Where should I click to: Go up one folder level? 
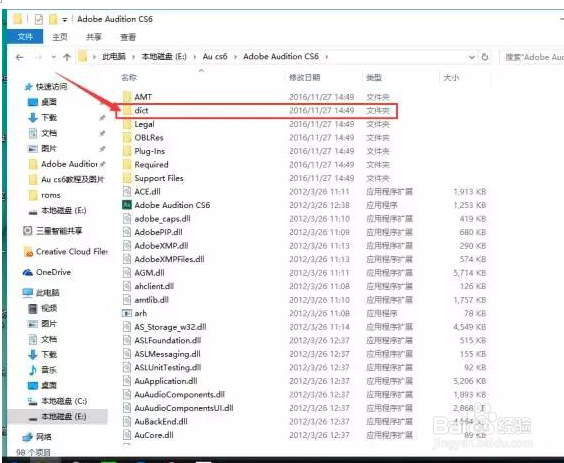click(67, 57)
